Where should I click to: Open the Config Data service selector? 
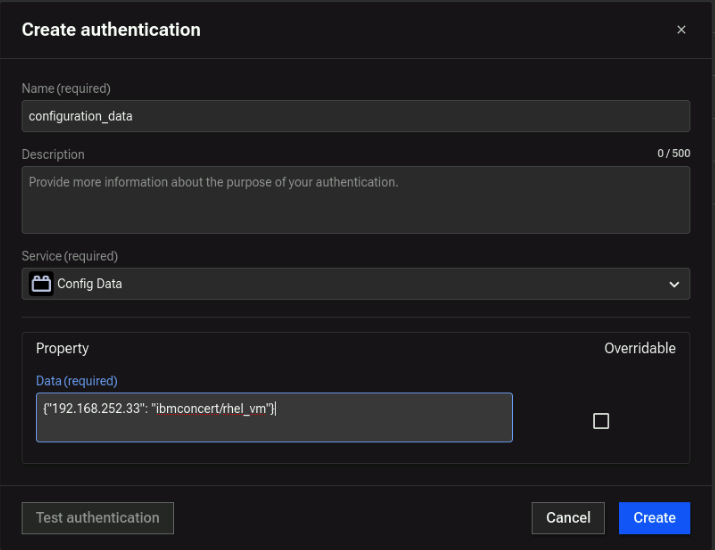tap(355, 284)
